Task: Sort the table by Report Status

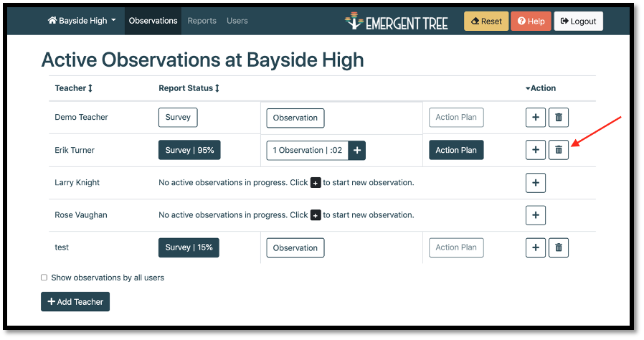Action: (189, 88)
